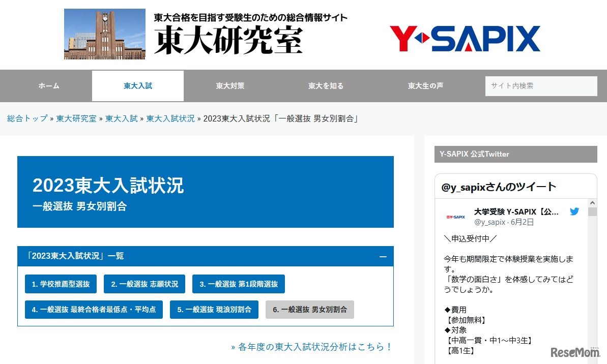The height and width of the screenshot is (364, 607).
Task: Click the Twitter bird icon on the tweet
Action: (x=574, y=211)
